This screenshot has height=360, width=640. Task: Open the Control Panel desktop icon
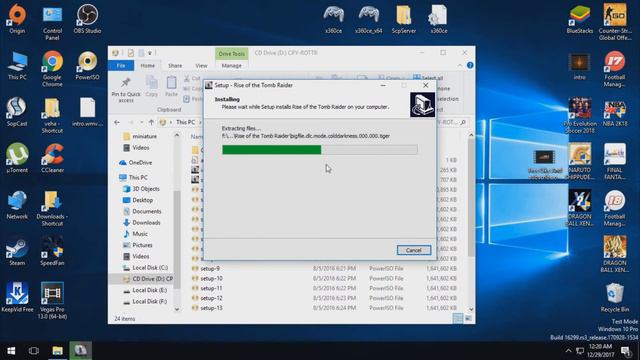click(x=52, y=22)
